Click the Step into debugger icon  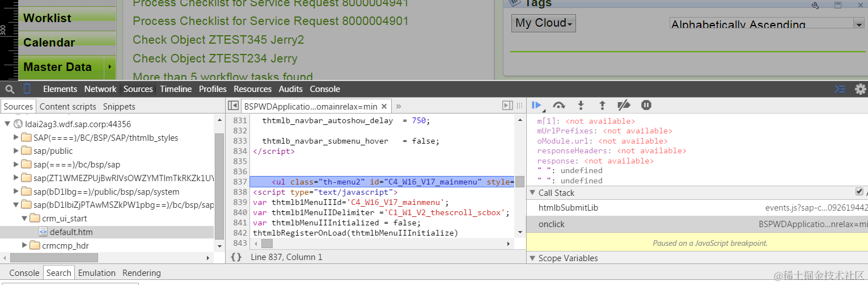coord(581,106)
